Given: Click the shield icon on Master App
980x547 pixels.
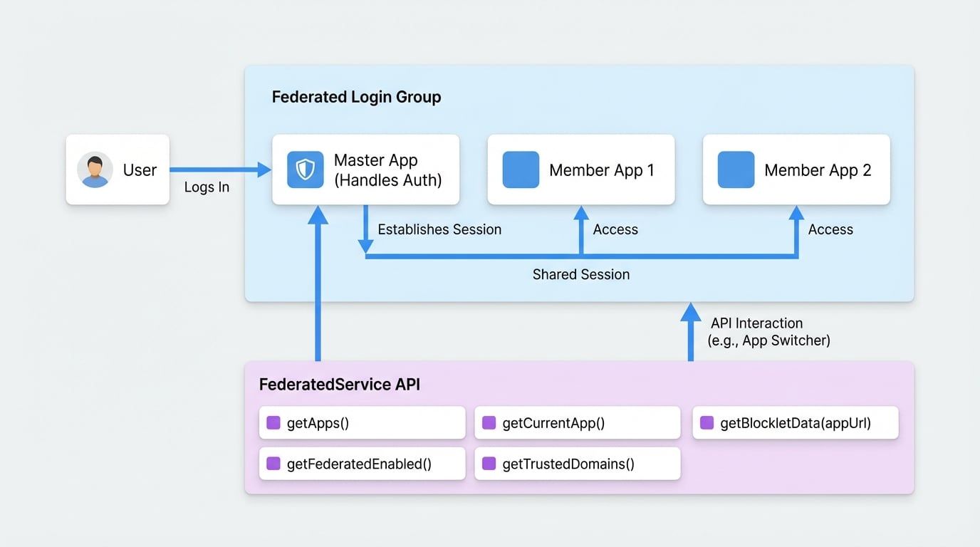Looking at the screenshot, I should [x=304, y=170].
